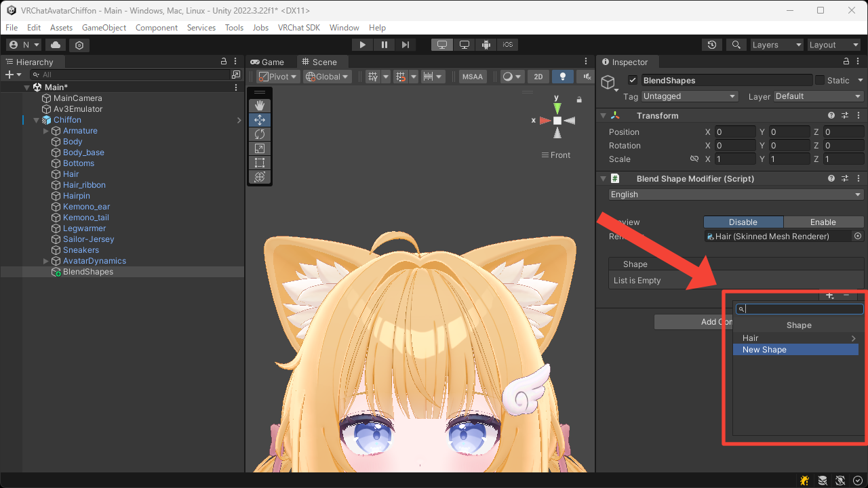Image resolution: width=868 pixels, height=488 pixels.
Task: Toggle scene lighting with the lightbulb
Action: pyautogui.click(x=562, y=77)
